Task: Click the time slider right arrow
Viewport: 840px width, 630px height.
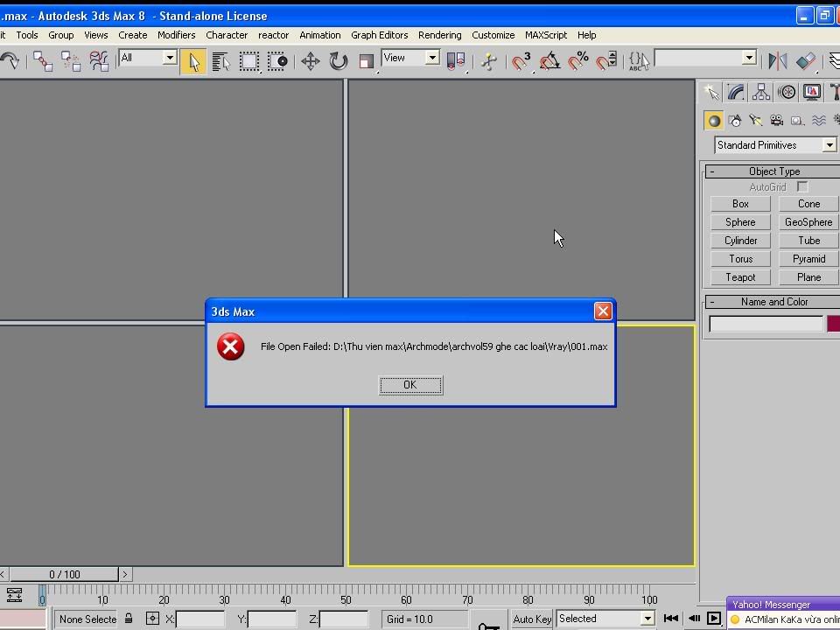Action: coord(125,574)
